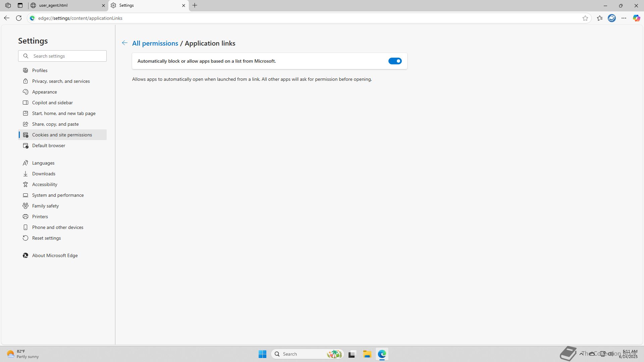Screen dimensions: 644x362
Task: Open the Copilot icon in the toolbar
Action: pos(636,18)
